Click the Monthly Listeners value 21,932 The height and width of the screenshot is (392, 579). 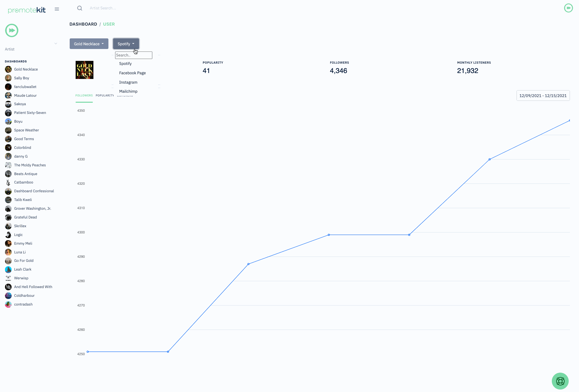[x=467, y=71]
